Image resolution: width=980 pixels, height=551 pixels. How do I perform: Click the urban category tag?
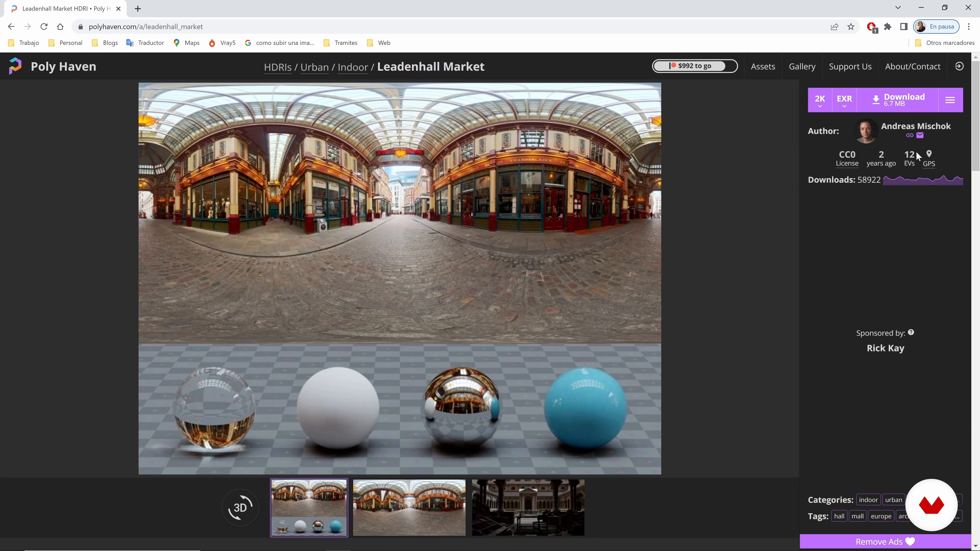pos(893,500)
